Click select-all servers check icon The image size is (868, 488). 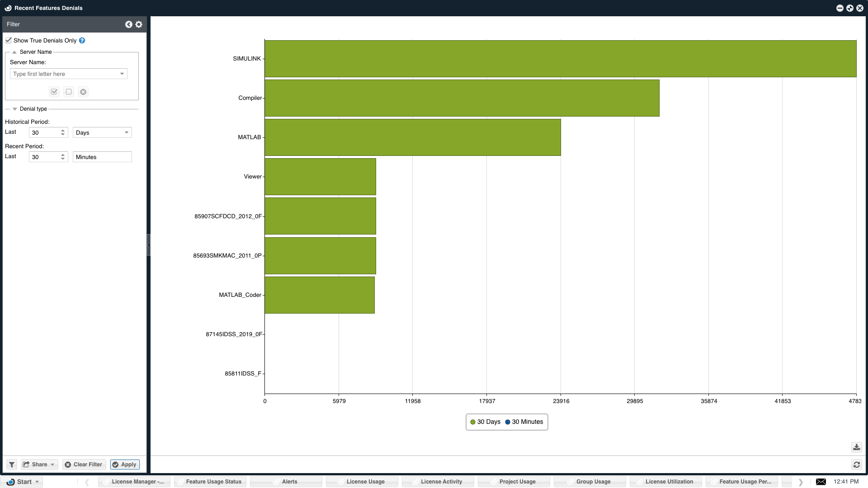click(x=54, y=92)
